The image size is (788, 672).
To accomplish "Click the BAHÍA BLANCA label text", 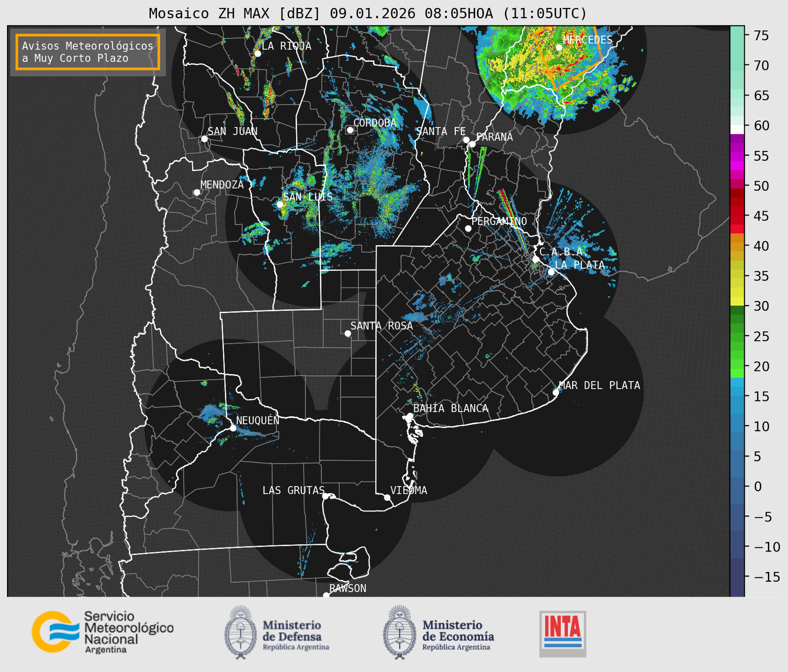I will (x=451, y=408).
